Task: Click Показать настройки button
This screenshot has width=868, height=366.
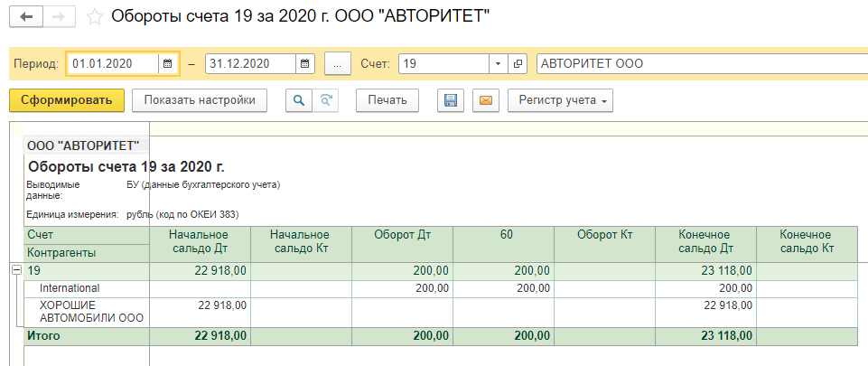Action: (200, 100)
